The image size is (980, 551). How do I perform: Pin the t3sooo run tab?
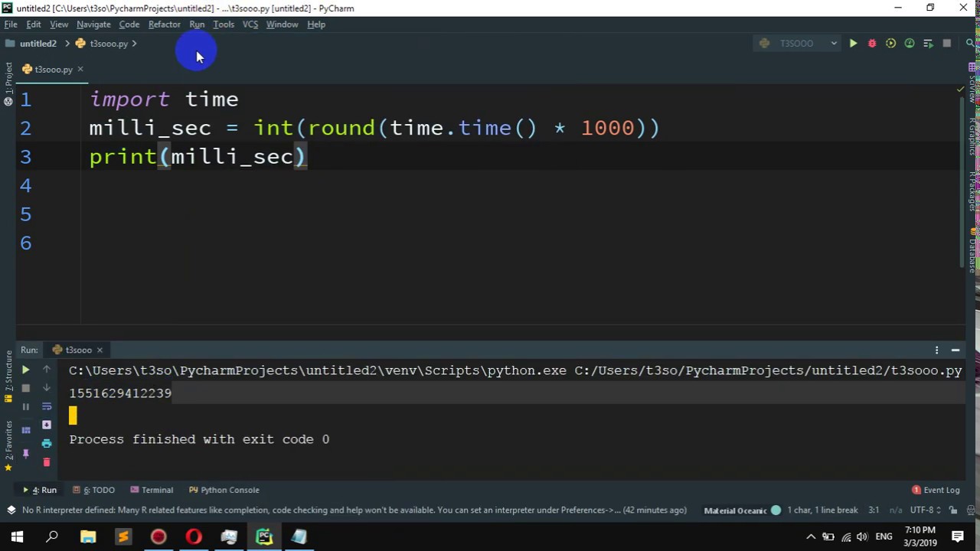coord(25,454)
